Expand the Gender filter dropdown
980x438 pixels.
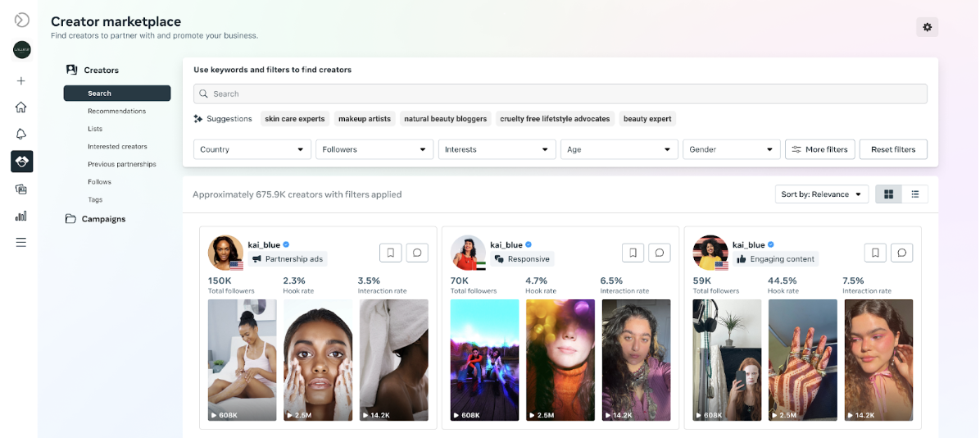click(731, 149)
